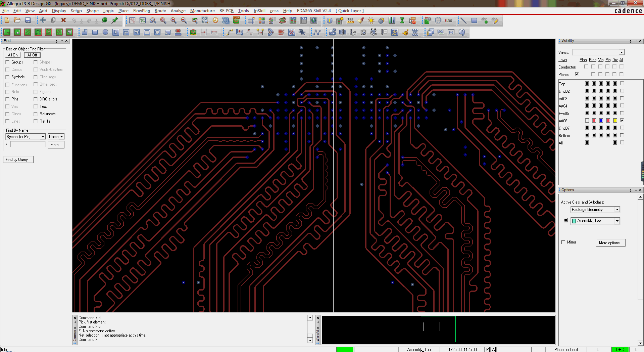Image resolution: width=644 pixels, height=352 pixels.
Task: Click the yellow Art06 color swatch
Action: point(615,121)
